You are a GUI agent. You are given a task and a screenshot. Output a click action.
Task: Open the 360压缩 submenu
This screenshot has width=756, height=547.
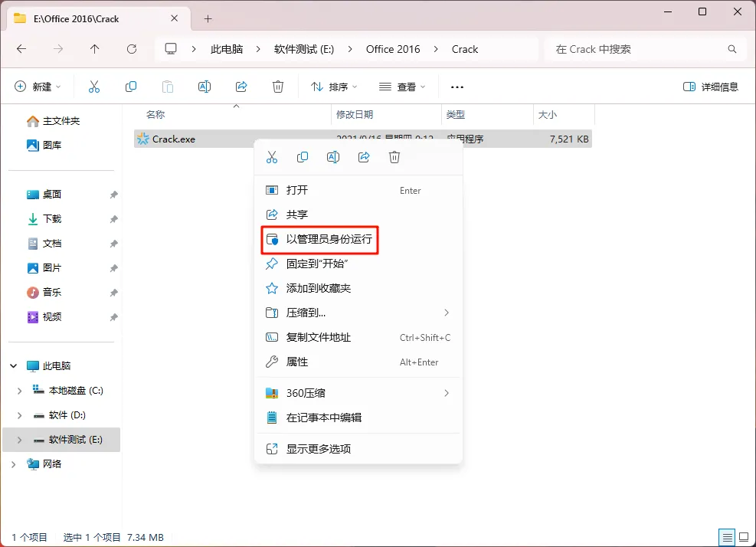click(x=358, y=393)
